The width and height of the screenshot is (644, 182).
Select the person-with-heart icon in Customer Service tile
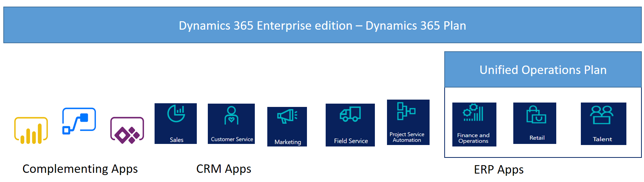pyautogui.click(x=231, y=116)
